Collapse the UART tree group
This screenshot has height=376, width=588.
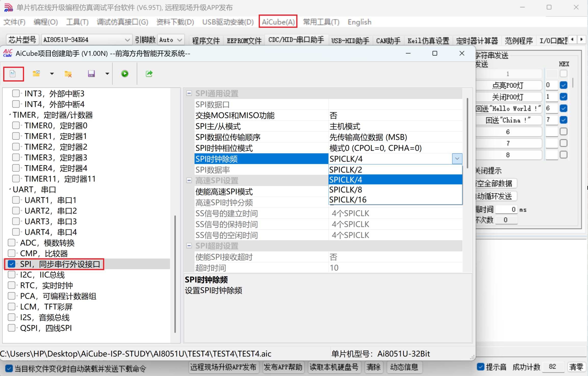click(10, 189)
